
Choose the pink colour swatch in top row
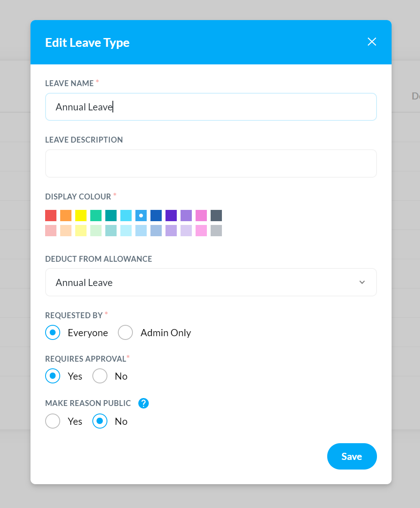[x=201, y=216]
